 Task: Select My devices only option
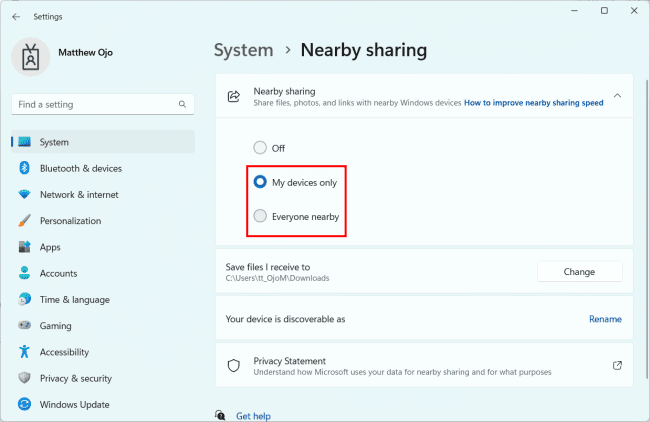[x=261, y=182]
